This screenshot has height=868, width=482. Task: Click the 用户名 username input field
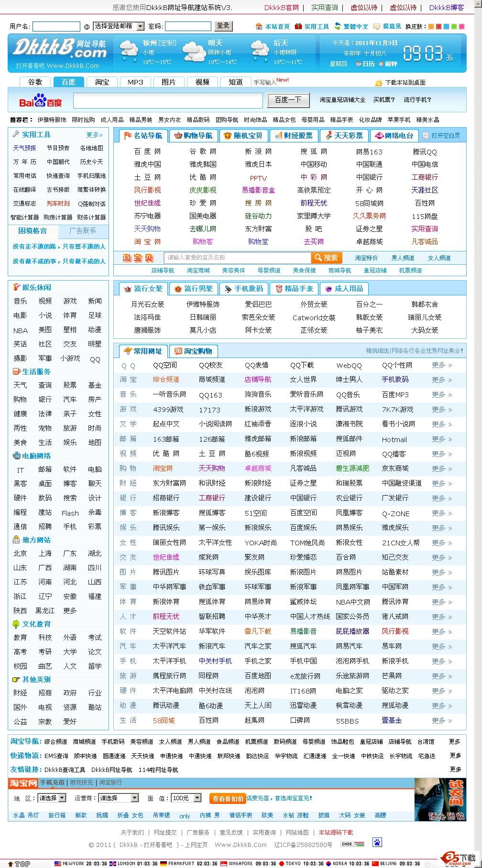[56, 27]
